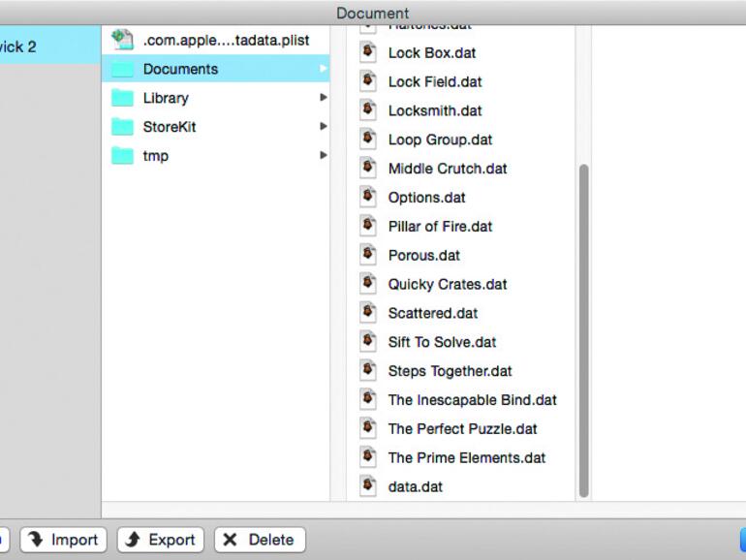Click the Lock Field.dat file icon
Image resolution: width=746 pixels, height=560 pixels.
tap(368, 80)
